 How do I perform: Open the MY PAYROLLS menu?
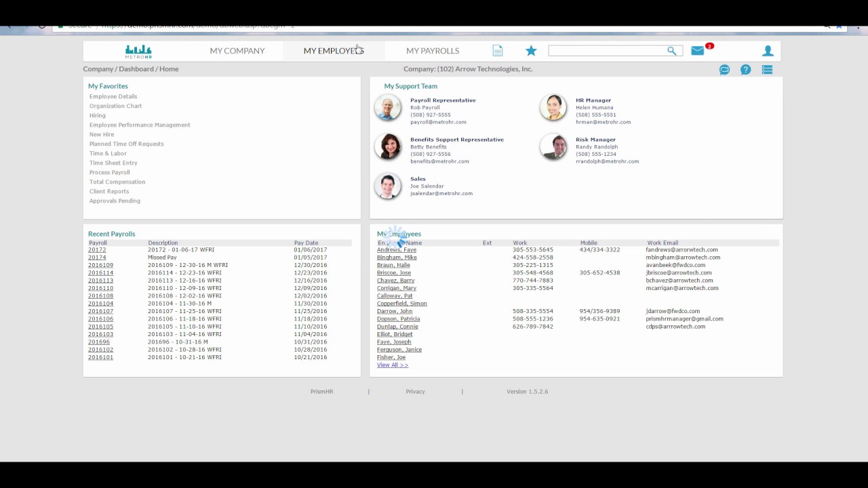[x=433, y=51]
